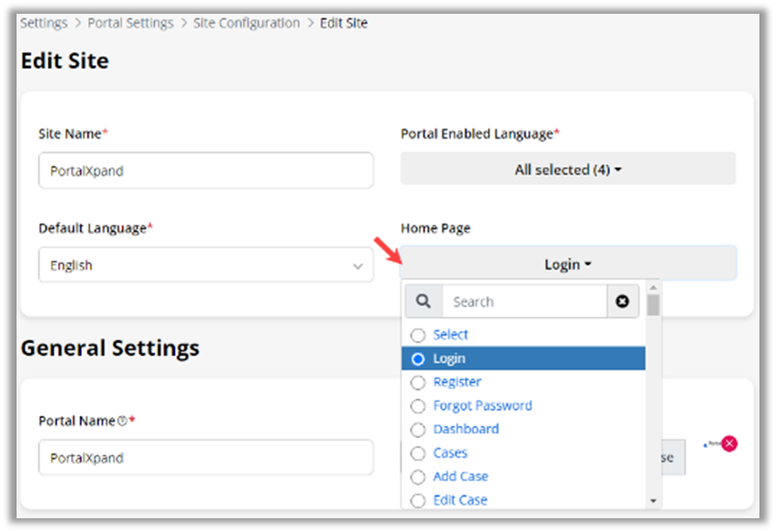Viewport: 776px width, 532px height.
Task: Select the Register radio option
Action: click(x=418, y=382)
